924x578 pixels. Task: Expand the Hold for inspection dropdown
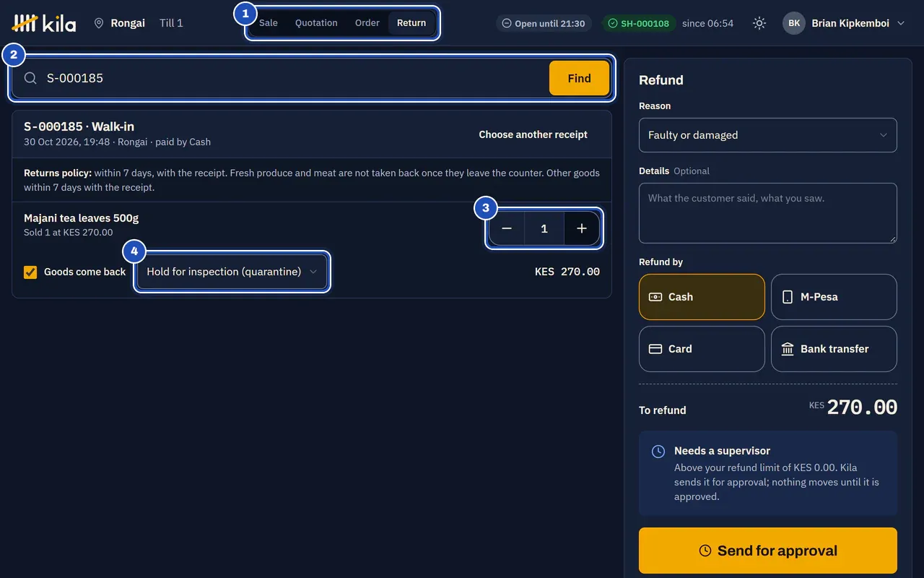pyautogui.click(x=232, y=272)
